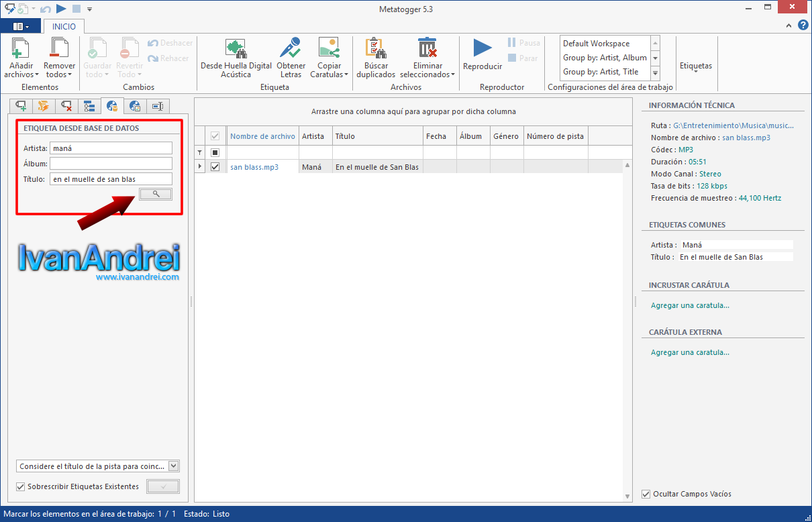Image resolution: width=812 pixels, height=522 pixels.
Task: Open the add tag panel tab
Action: tap(21, 106)
